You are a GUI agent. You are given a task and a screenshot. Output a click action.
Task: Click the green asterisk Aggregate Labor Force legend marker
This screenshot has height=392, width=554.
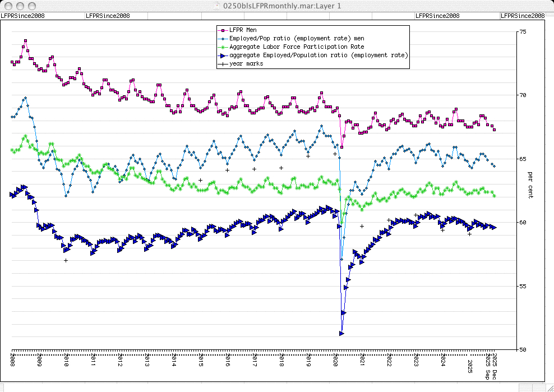[x=223, y=47]
